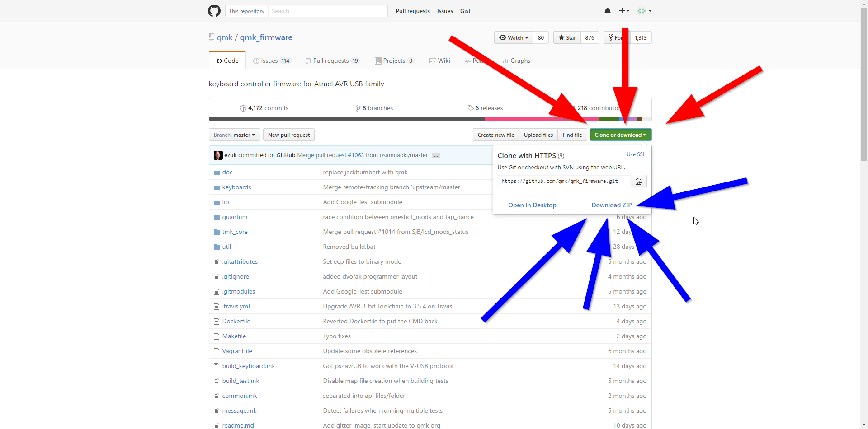Click the .gitmodules file icon
This screenshot has height=429, width=868.
click(217, 292)
